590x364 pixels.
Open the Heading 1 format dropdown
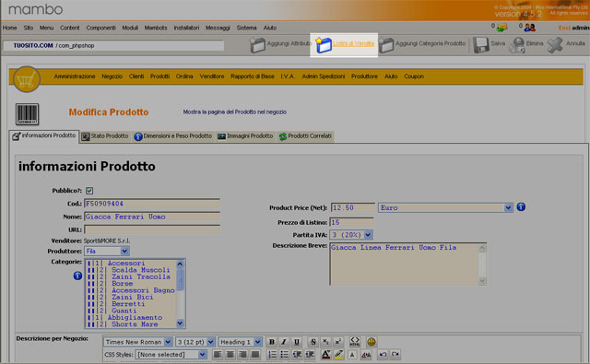pyautogui.click(x=240, y=342)
